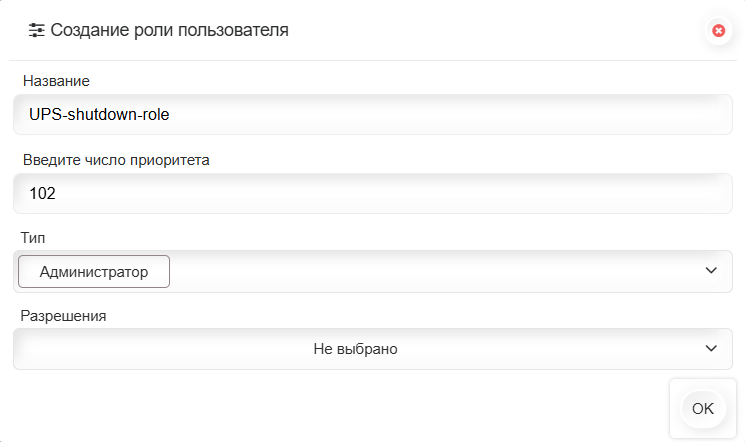This screenshot has width=745, height=442.
Task: Open permissions list via "Не выбрано" text
Action: [355, 349]
